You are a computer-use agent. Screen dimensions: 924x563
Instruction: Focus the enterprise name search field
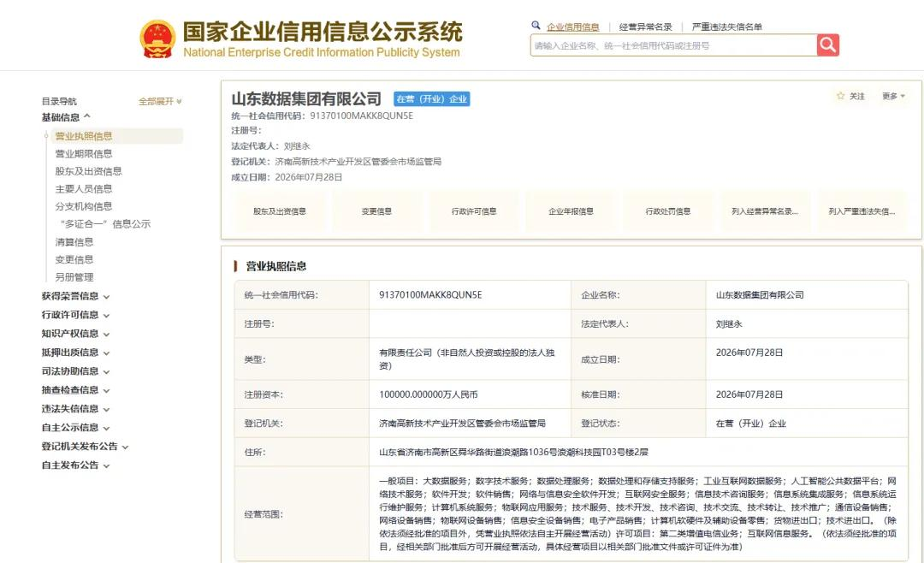[673, 45]
